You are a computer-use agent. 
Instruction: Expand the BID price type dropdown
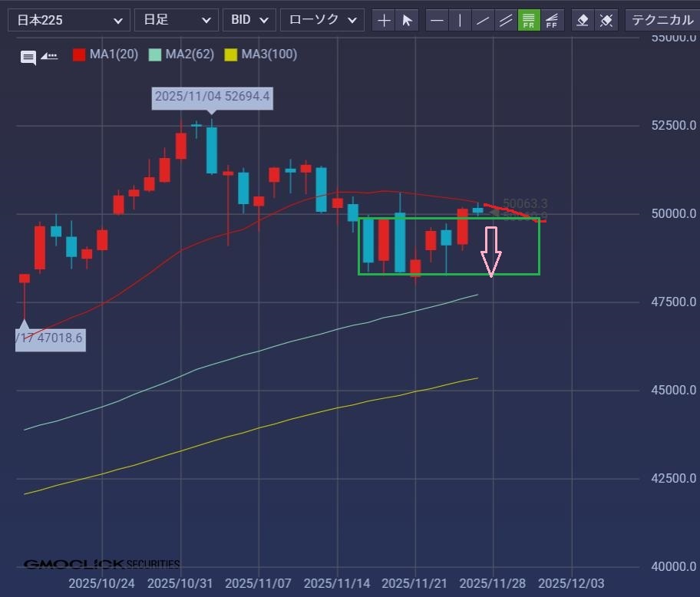[x=249, y=20]
